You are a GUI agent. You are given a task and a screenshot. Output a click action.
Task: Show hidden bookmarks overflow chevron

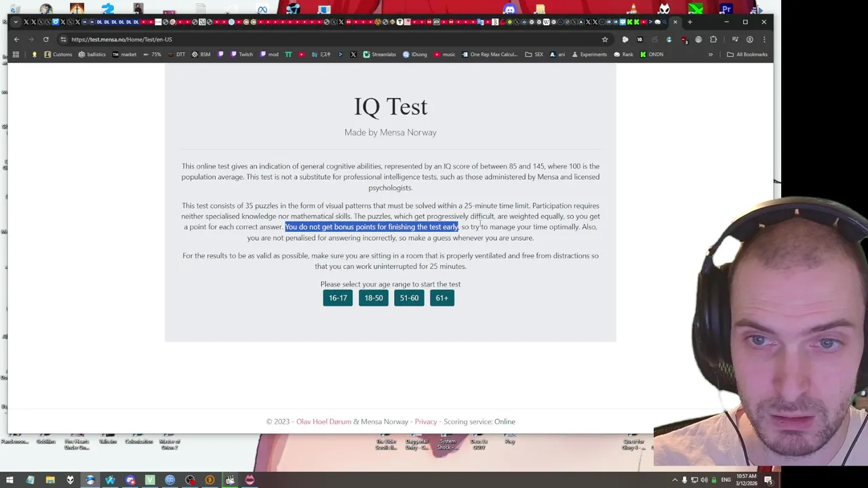[x=711, y=54]
